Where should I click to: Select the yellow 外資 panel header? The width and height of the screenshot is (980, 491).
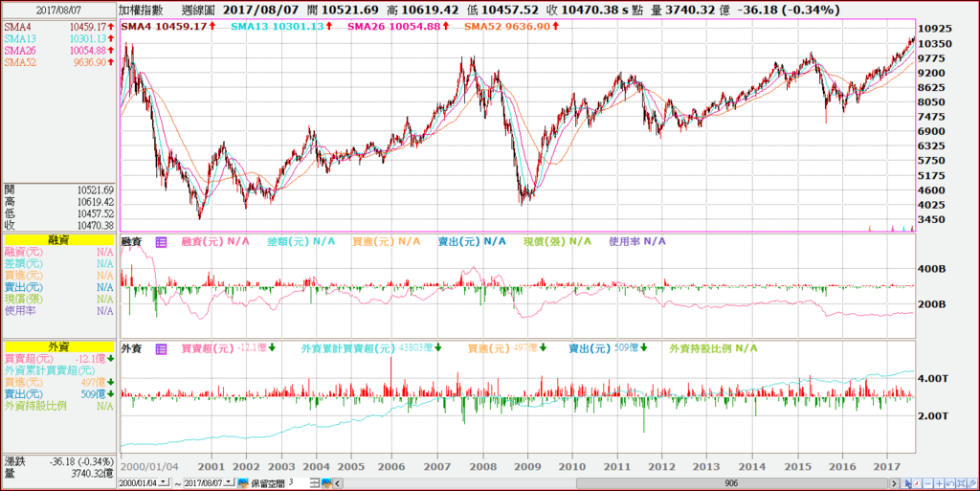coord(58,346)
